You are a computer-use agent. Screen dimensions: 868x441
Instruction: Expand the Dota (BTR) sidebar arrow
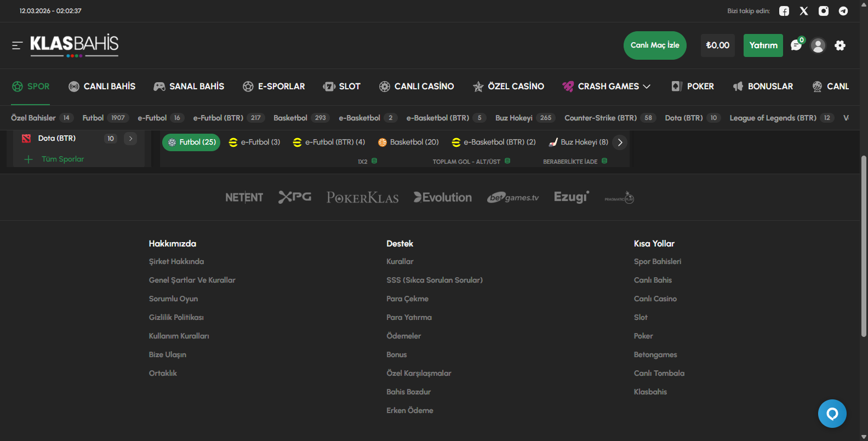pyautogui.click(x=130, y=139)
